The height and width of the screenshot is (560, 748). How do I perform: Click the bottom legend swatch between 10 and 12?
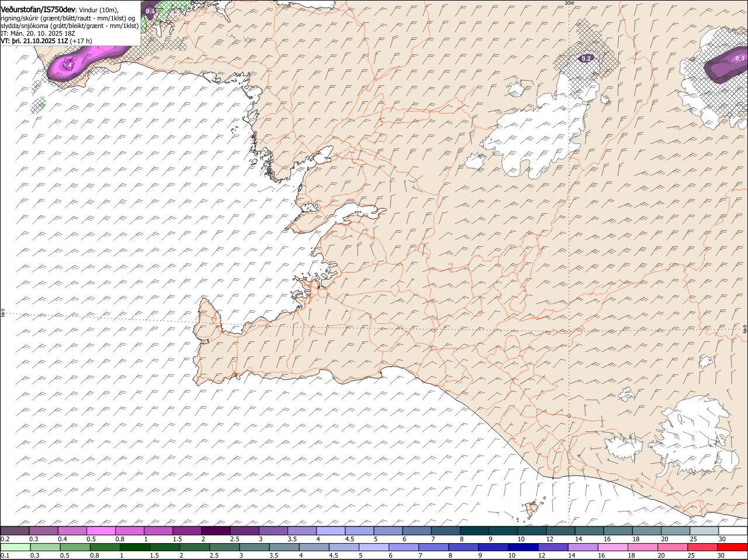524,547
